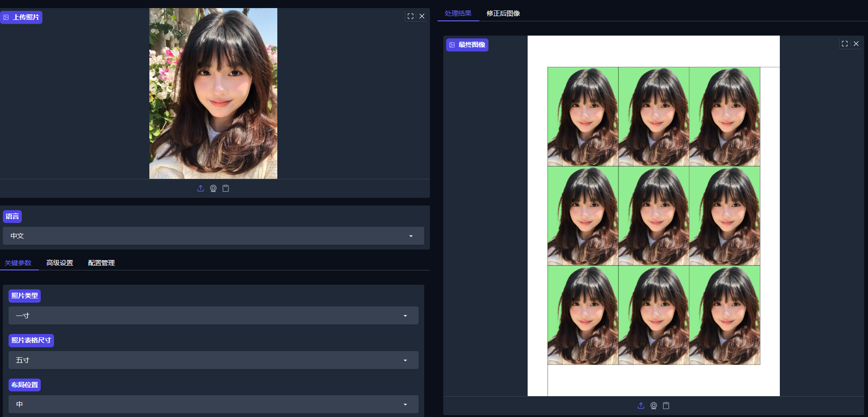Click the 语言 label
The image size is (868, 417).
coord(12,216)
